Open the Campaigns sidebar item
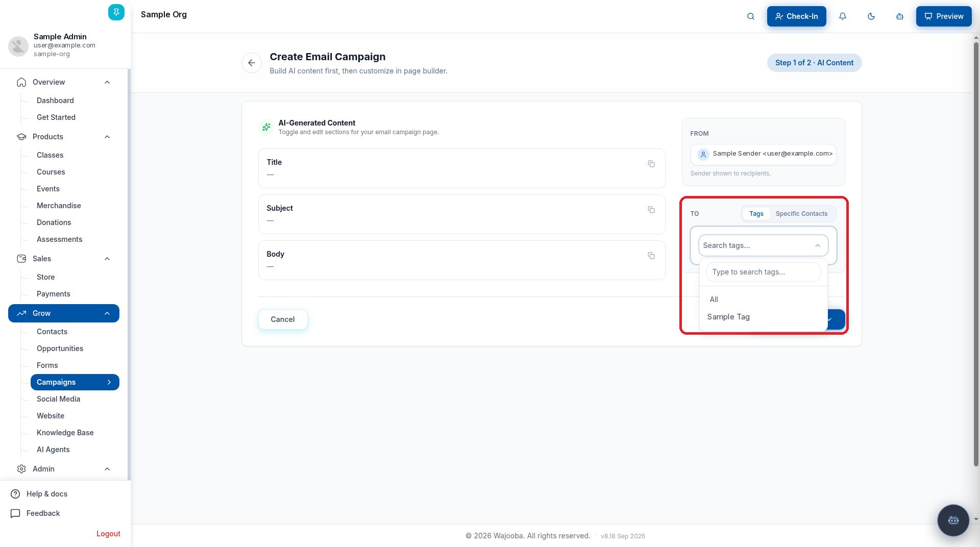 (75, 382)
